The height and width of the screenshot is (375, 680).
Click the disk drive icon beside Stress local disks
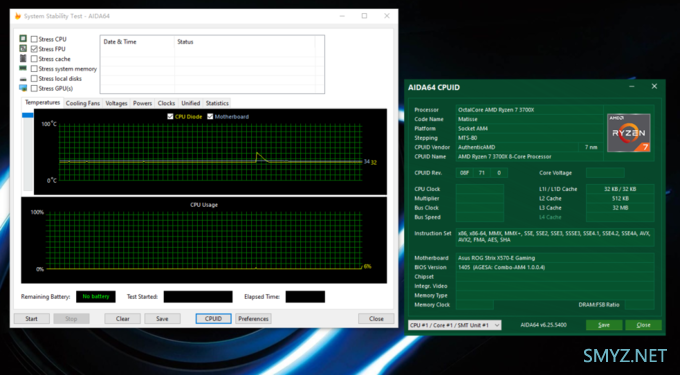coord(23,79)
